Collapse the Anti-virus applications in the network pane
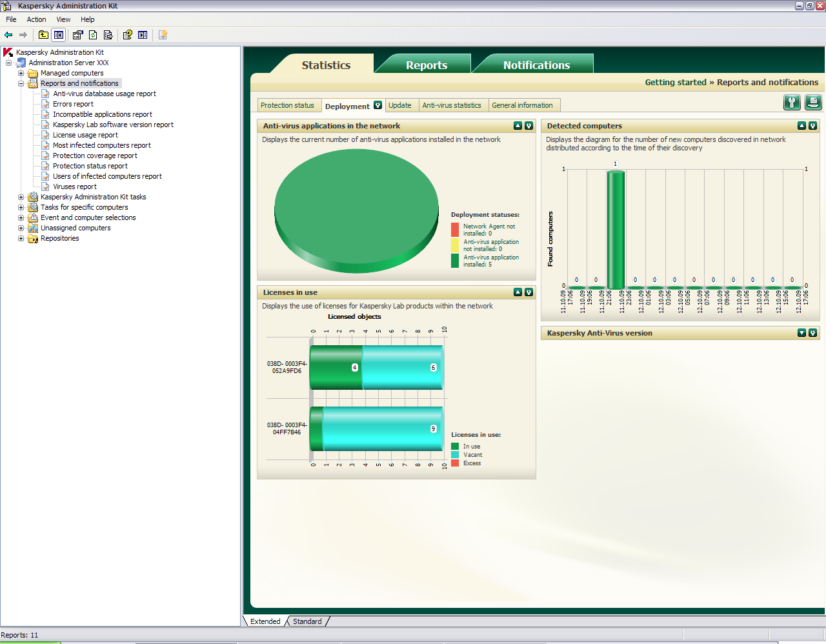This screenshot has height=644, width=826. point(518,126)
